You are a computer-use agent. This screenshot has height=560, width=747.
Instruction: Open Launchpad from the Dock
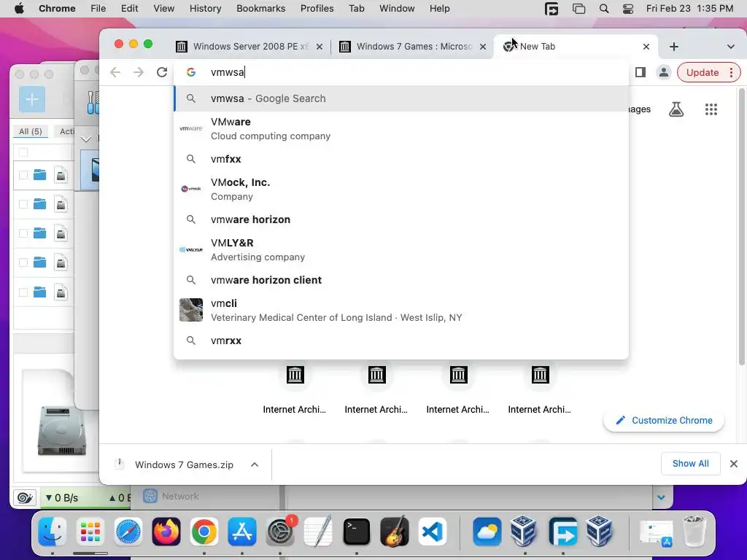[x=90, y=532]
